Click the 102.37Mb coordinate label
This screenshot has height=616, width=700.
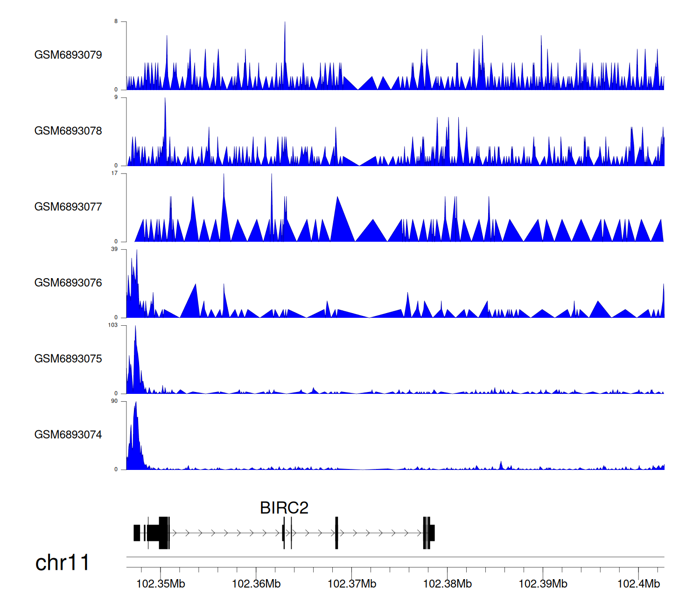click(x=352, y=584)
